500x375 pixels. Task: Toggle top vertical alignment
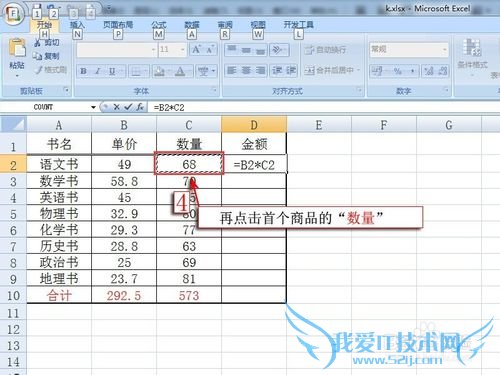pos(232,50)
